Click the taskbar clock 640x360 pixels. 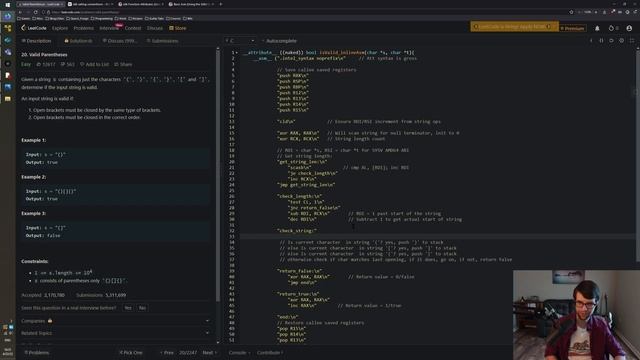pyautogui.click(x=7, y=351)
